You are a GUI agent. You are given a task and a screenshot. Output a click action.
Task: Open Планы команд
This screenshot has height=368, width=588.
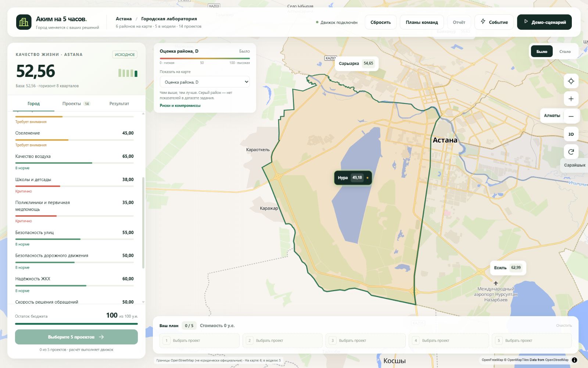pyautogui.click(x=422, y=22)
